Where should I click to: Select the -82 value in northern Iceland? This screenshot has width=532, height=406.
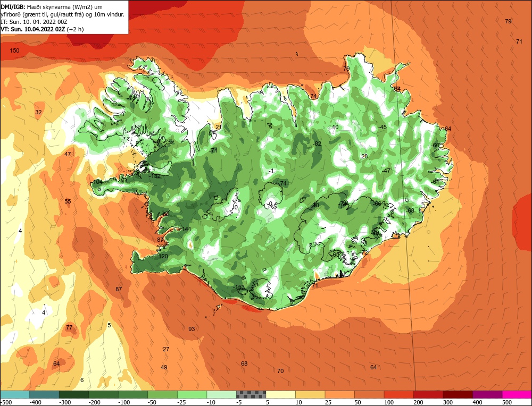tap(317, 143)
